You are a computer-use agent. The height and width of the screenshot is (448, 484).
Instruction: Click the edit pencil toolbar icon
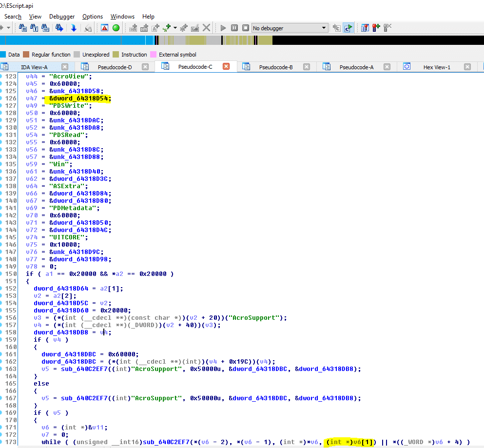195,28
